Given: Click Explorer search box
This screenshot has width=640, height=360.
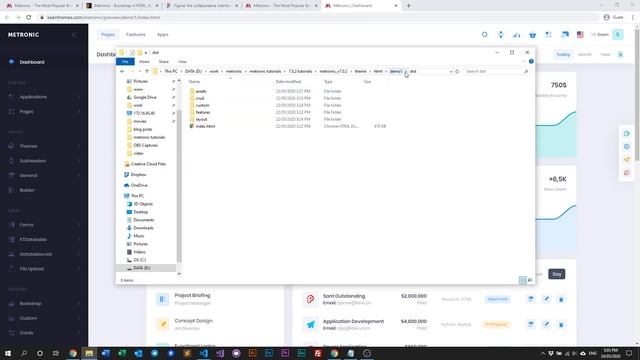Looking at the screenshot, I should [x=496, y=71].
